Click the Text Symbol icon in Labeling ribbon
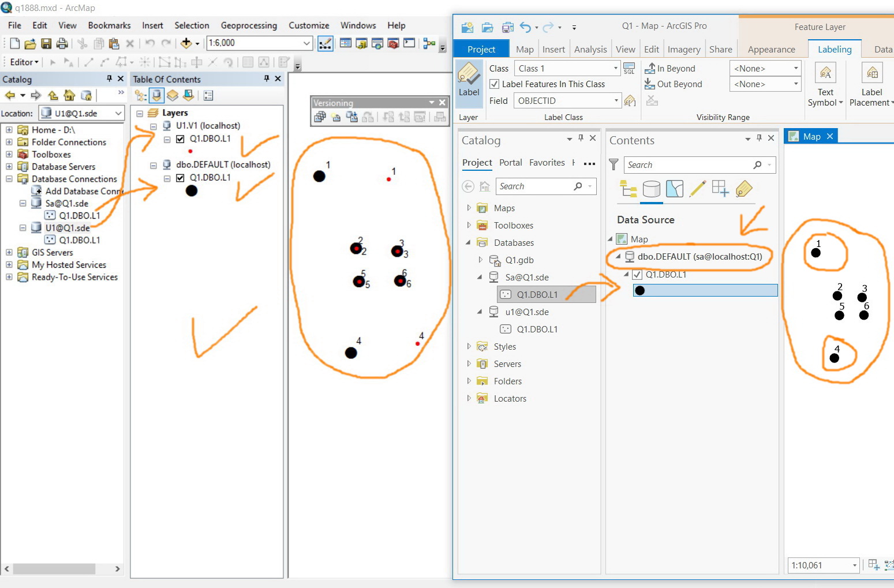 click(x=825, y=73)
